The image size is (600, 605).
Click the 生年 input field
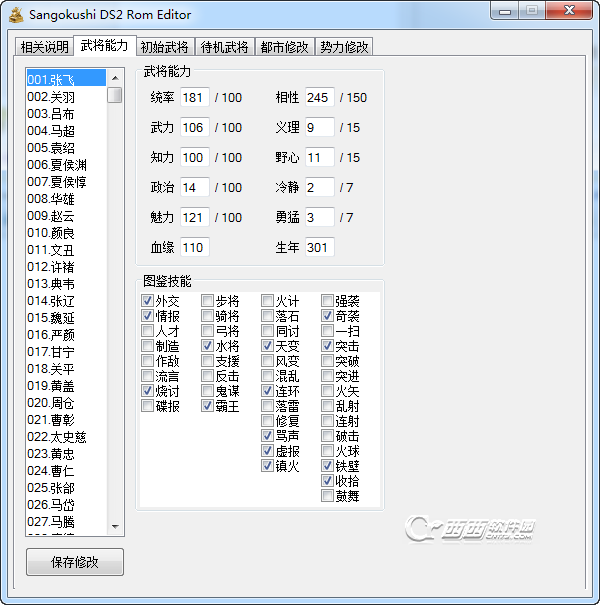[x=319, y=247]
